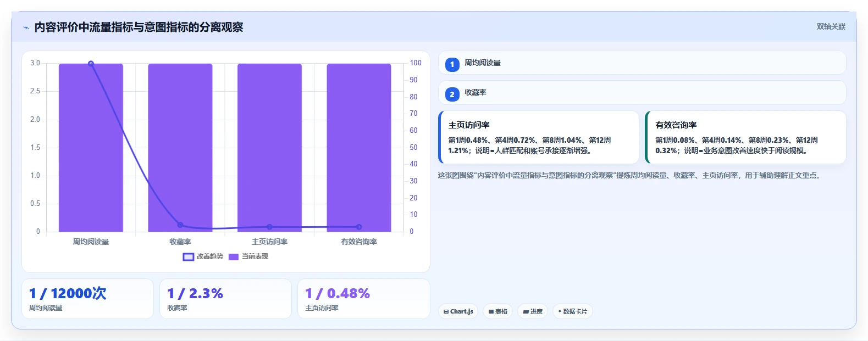Click the panel title 内容评价中流量指标与意图指标的分离观察
This screenshot has width=868, height=341.
click(x=139, y=27)
